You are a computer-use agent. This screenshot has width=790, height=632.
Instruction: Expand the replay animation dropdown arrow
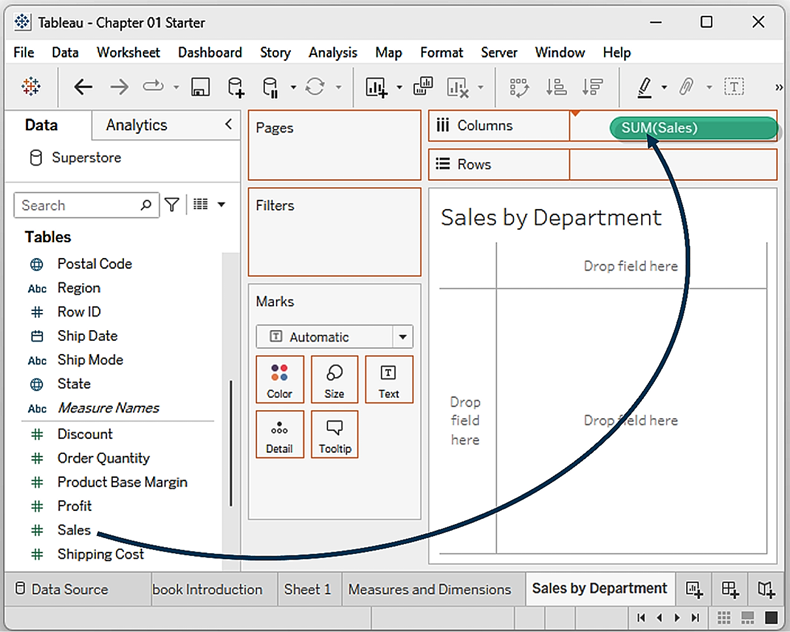tap(176, 87)
